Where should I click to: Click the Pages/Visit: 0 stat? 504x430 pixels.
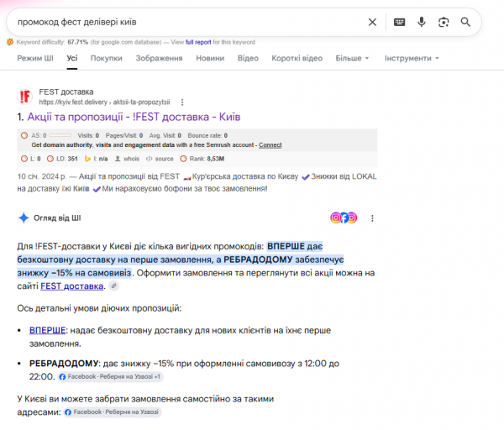(x=124, y=135)
